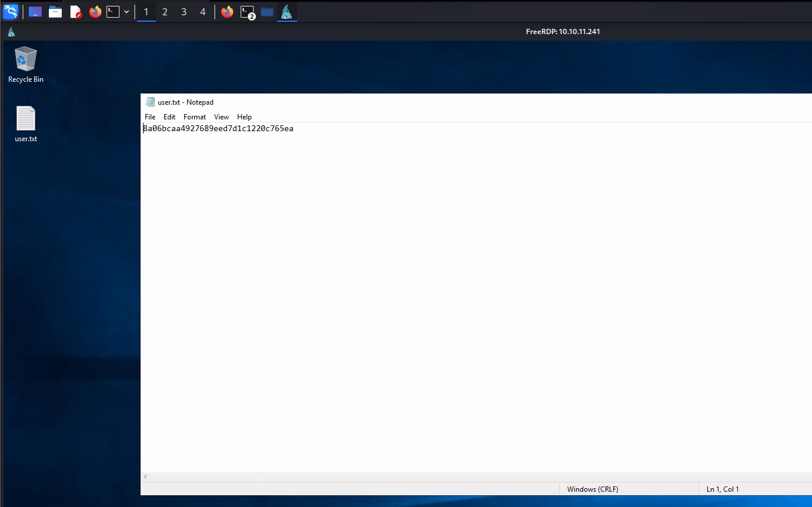Focus the running Firefox window task
Screen dimensions: 812x507
(227, 12)
